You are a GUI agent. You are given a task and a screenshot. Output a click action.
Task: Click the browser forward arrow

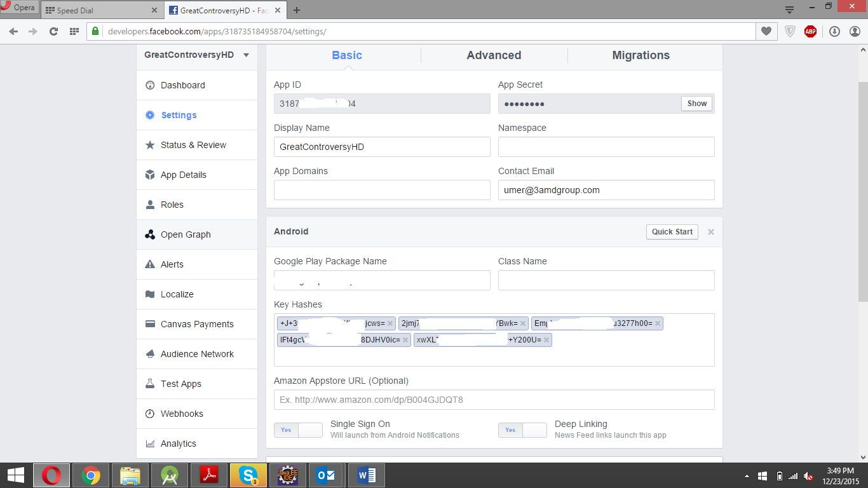[33, 31]
